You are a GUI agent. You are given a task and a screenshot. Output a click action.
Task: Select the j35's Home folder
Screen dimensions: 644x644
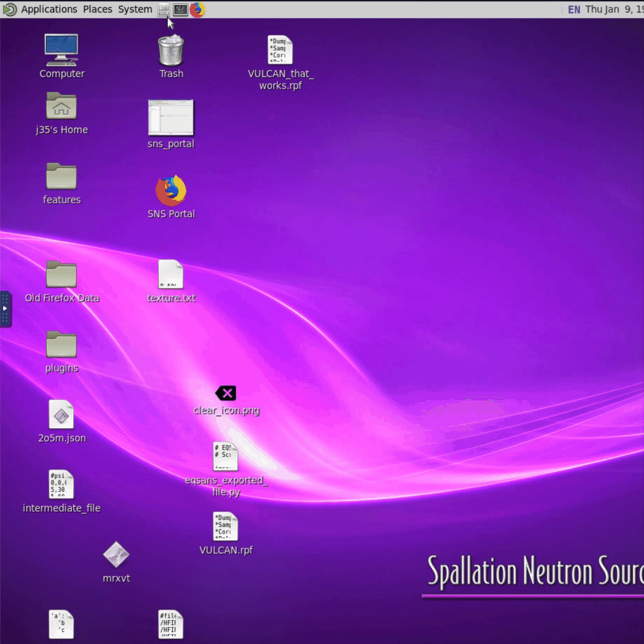coord(61,107)
